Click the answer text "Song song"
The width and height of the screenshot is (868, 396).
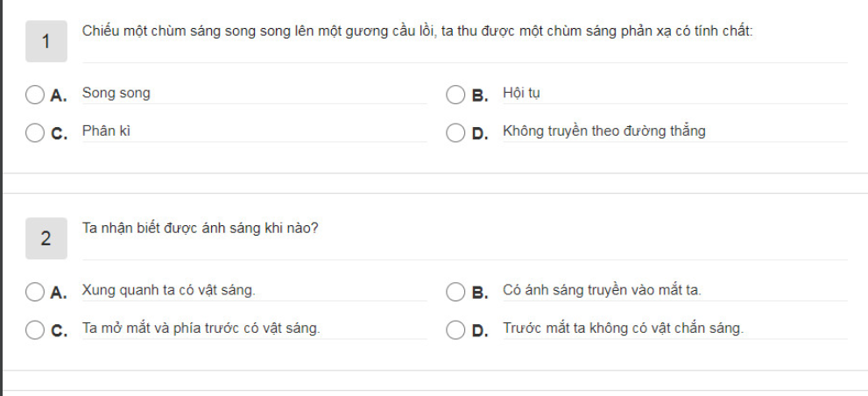point(116,93)
